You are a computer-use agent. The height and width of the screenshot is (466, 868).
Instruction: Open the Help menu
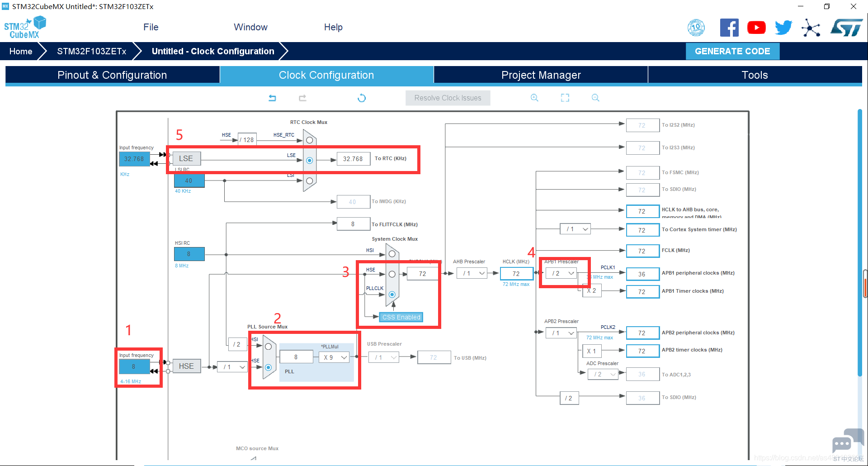(333, 27)
